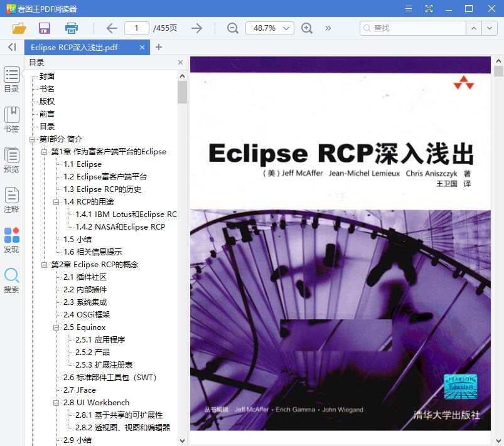
Task: Open outline entry 1.2 Eclipse富客户端平台
Action: pos(105,177)
